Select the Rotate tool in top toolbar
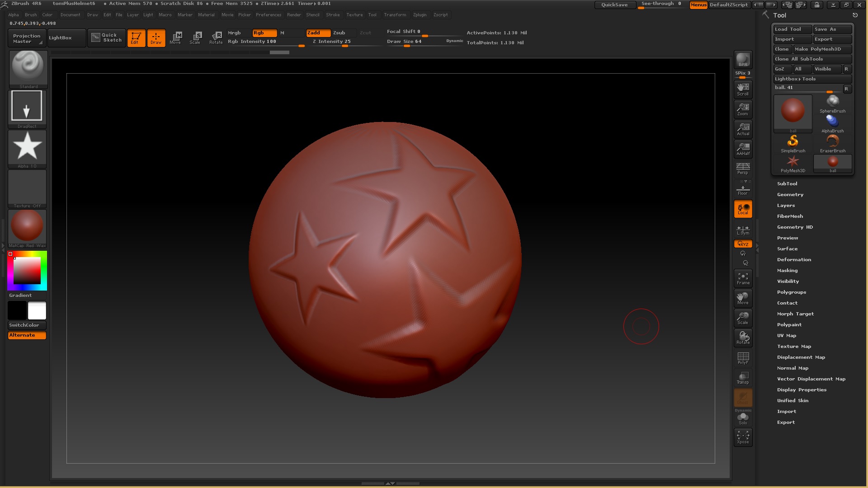Viewport: 868px width, 488px height. click(x=216, y=38)
